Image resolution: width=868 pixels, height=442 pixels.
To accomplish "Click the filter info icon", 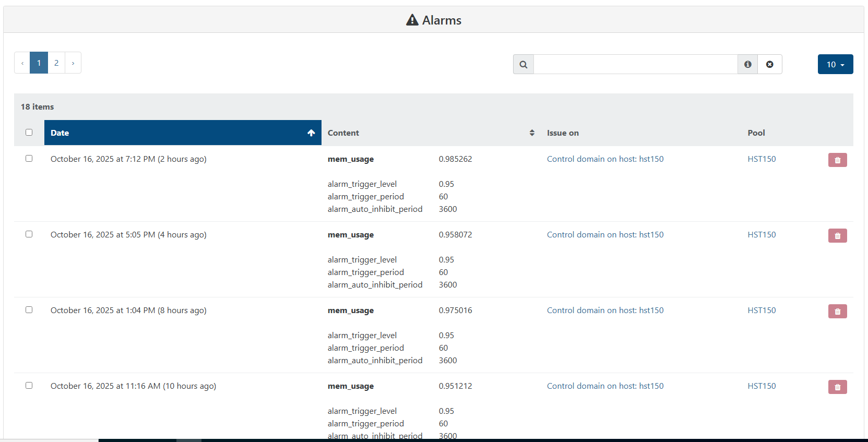I will coord(748,65).
